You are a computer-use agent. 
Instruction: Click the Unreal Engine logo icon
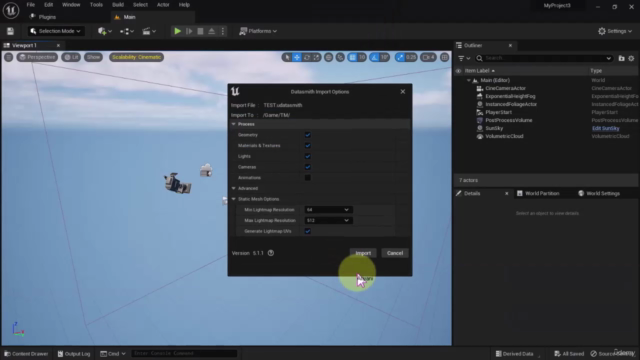coord(11,10)
